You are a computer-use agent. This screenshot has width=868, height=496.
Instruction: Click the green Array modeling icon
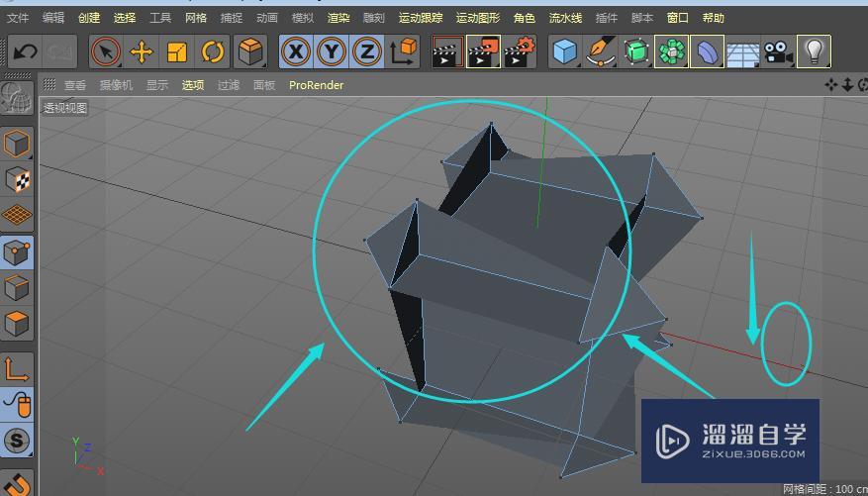(x=671, y=52)
